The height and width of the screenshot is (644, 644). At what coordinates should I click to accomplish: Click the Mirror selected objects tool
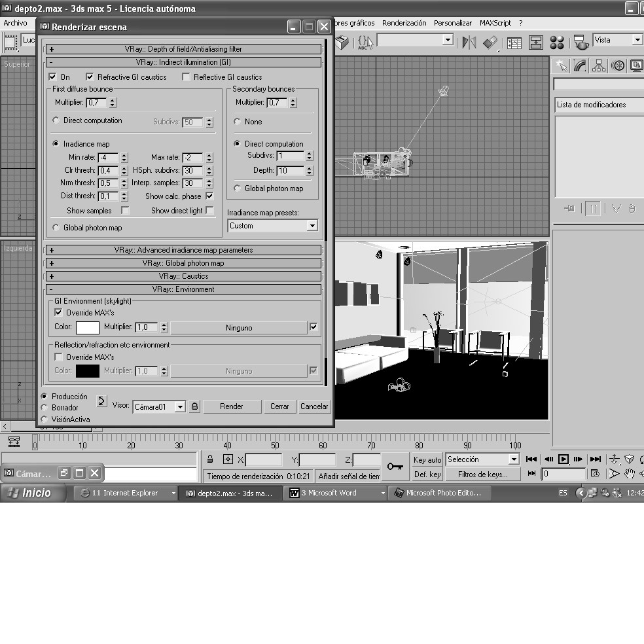(469, 42)
